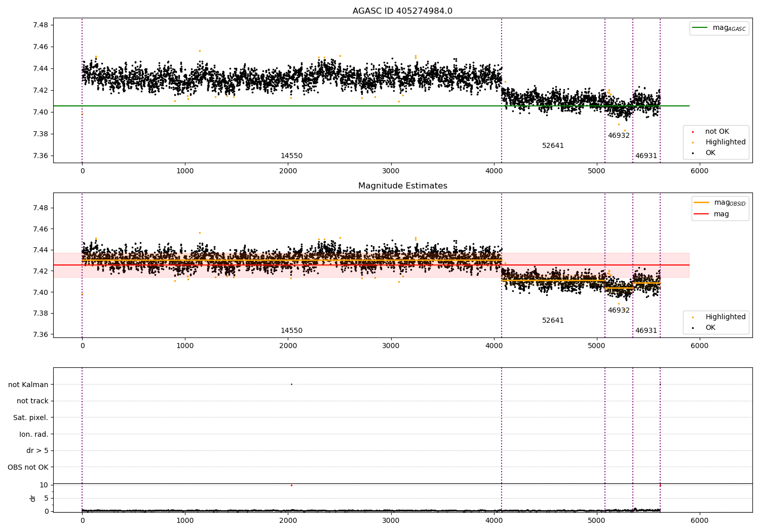760x532 pixels.
Task: Click obsid label 52641 in the Magnitude Estimates plot
Action: [553, 321]
